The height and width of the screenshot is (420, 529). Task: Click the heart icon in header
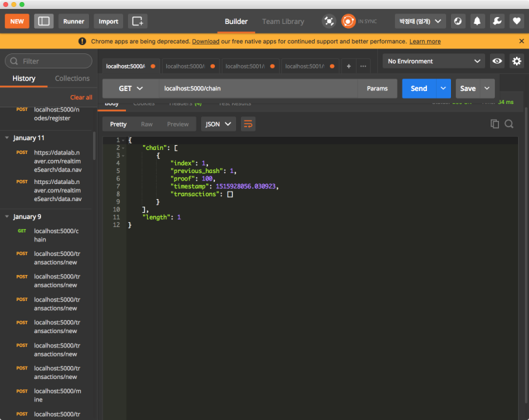(517, 21)
